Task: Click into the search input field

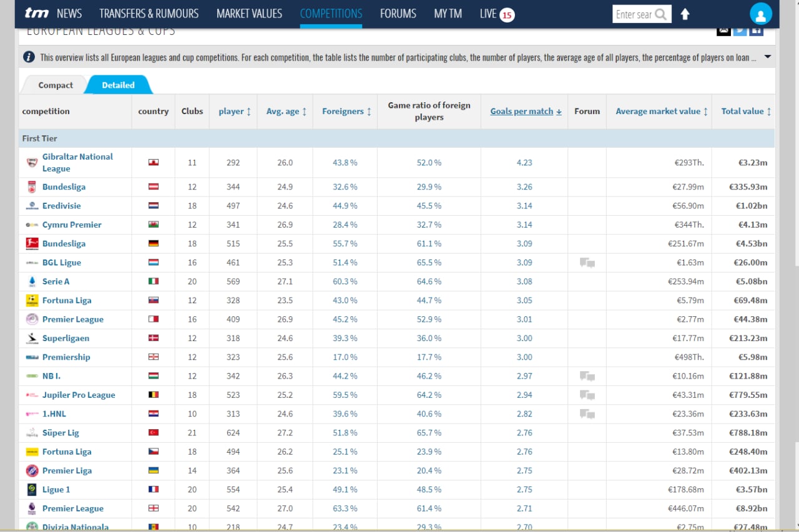Action: tap(634, 14)
